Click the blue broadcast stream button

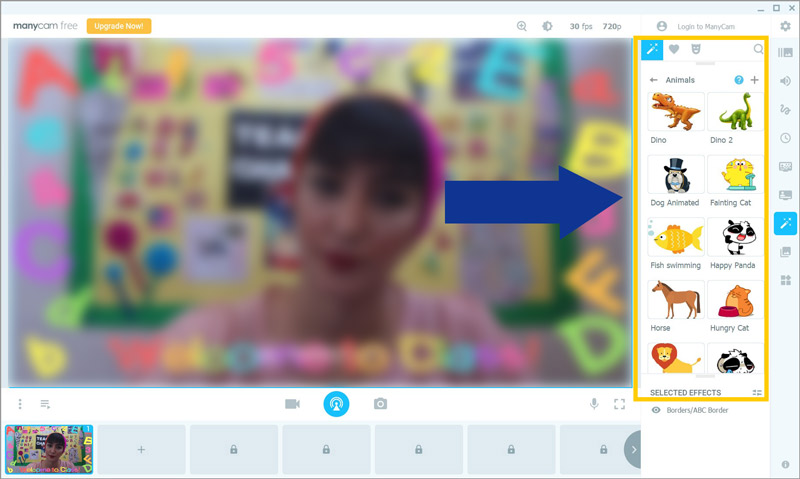click(x=336, y=404)
